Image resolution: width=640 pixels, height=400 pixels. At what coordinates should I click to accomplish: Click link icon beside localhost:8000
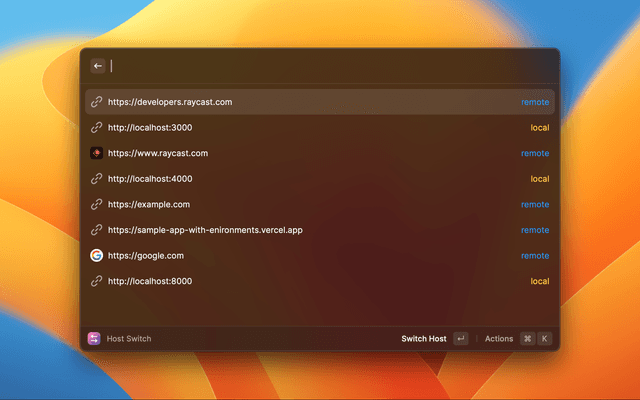point(97,281)
